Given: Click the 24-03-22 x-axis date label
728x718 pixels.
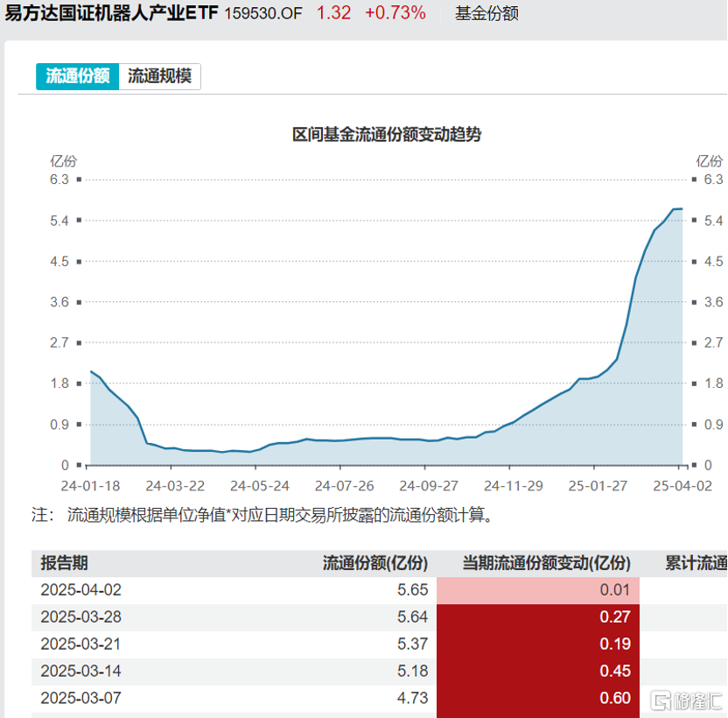Looking at the screenshot, I should (x=175, y=486).
